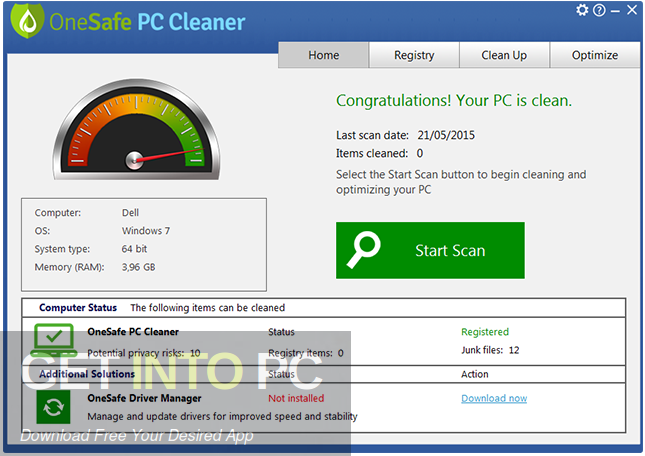Click the OneSafe shield logo
645x456 pixels.
click(x=28, y=21)
